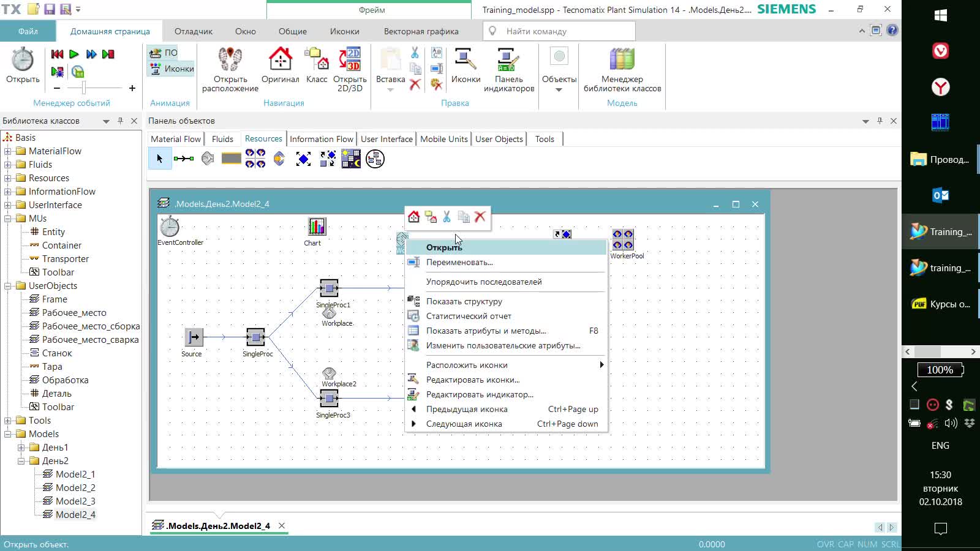980x551 pixels.
Task: Open Расположить иконки submenu
Action: coord(507,365)
